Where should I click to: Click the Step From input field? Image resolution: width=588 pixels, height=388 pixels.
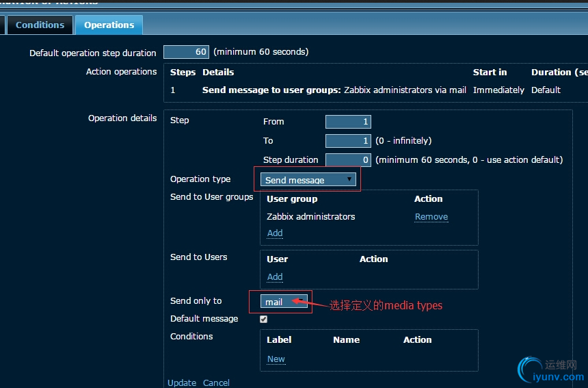click(348, 122)
